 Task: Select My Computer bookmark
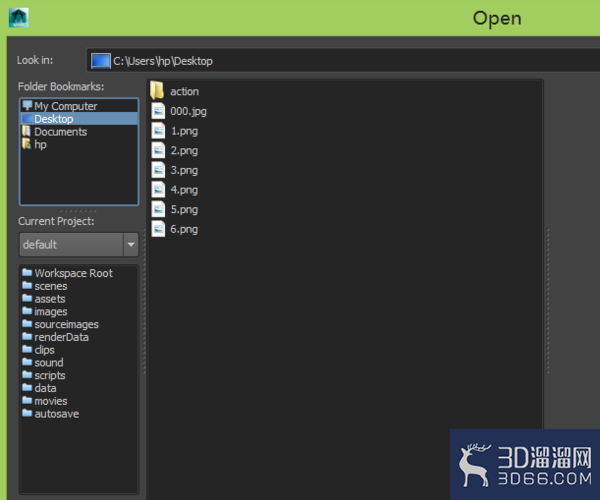(x=79, y=106)
